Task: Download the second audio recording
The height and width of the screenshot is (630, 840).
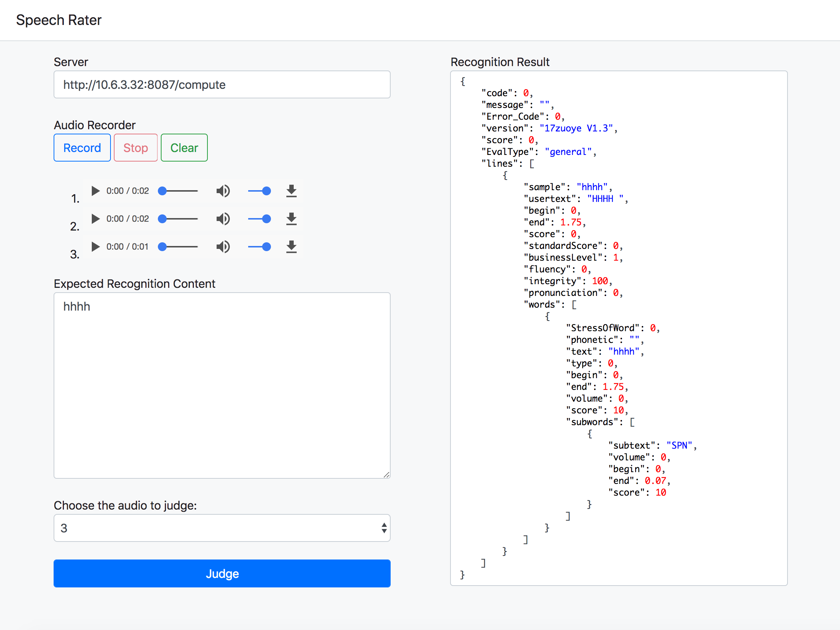Action: (291, 219)
